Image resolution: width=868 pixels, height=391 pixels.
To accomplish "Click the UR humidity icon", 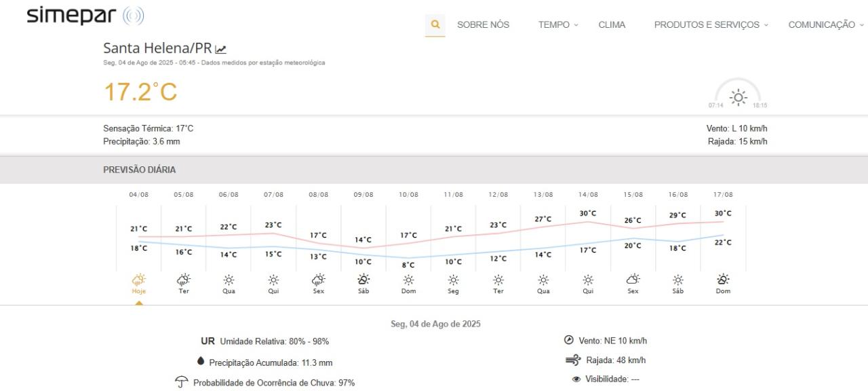I will 208,341.
